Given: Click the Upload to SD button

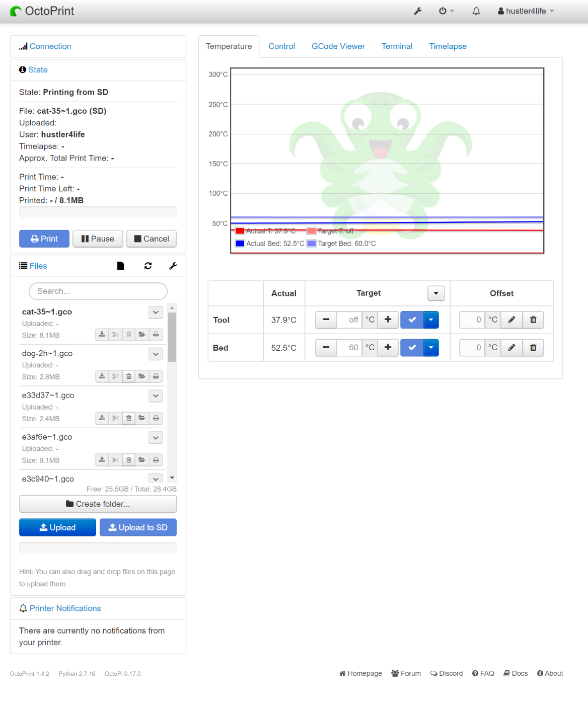Looking at the screenshot, I should (x=138, y=527).
